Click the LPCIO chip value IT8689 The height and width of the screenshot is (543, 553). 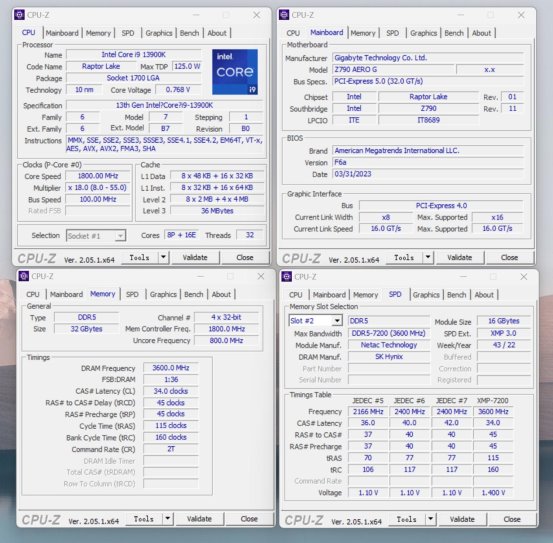click(x=429, y=120)
